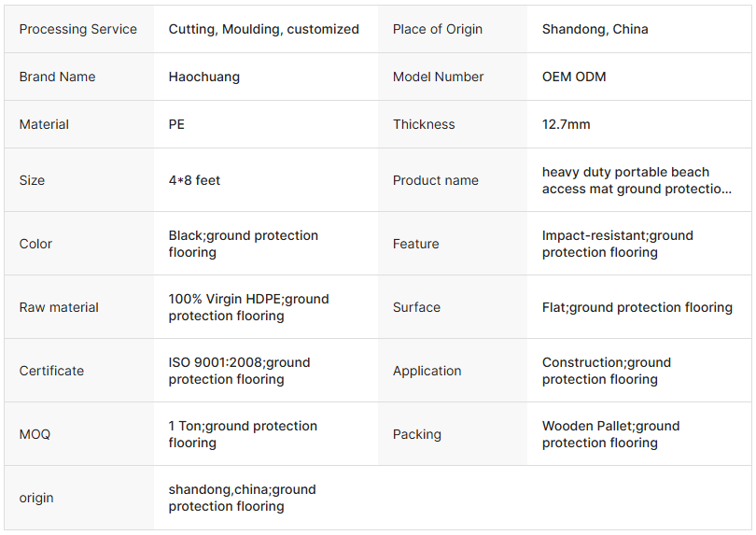Click the truncated heavy duty product name
Image resolution: width=756 pixels, height=535 pixels.
tap(637, 180)
